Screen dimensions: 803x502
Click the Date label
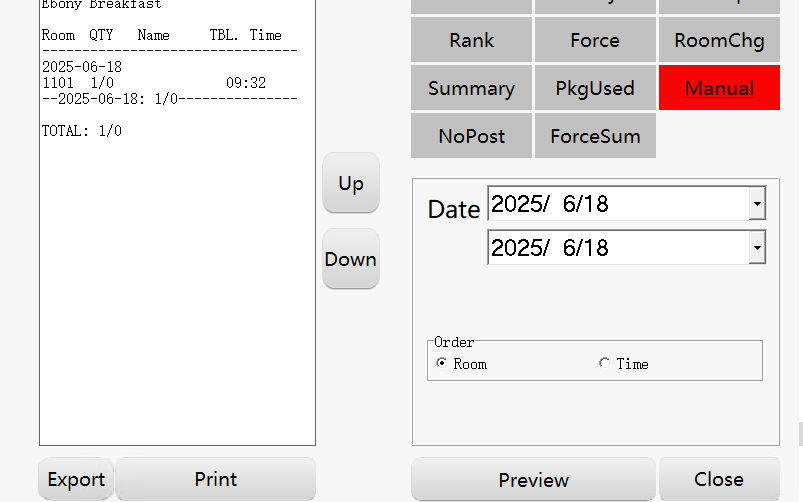[x=454, y=210]
